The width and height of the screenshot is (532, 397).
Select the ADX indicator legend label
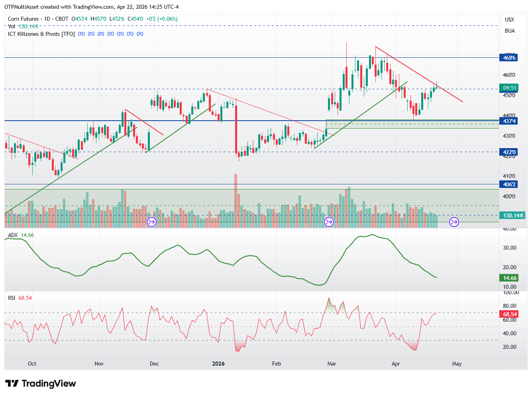click(x=13, y=235)
